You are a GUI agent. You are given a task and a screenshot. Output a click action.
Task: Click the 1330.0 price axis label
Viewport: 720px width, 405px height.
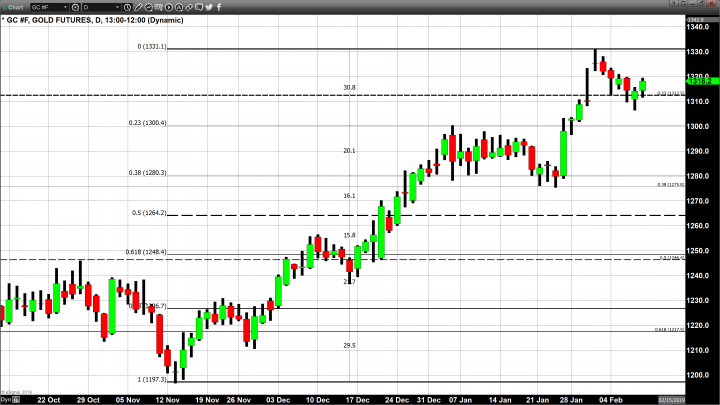tap(698, 52)
